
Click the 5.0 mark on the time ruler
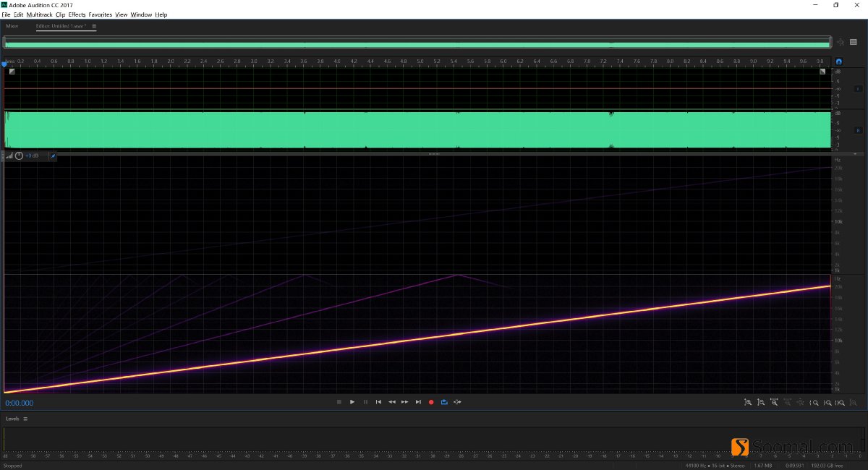[x=420, y=61]
